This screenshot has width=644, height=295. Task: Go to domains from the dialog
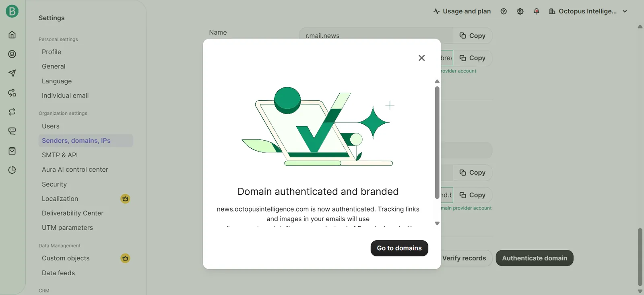[x=399, y=248]
